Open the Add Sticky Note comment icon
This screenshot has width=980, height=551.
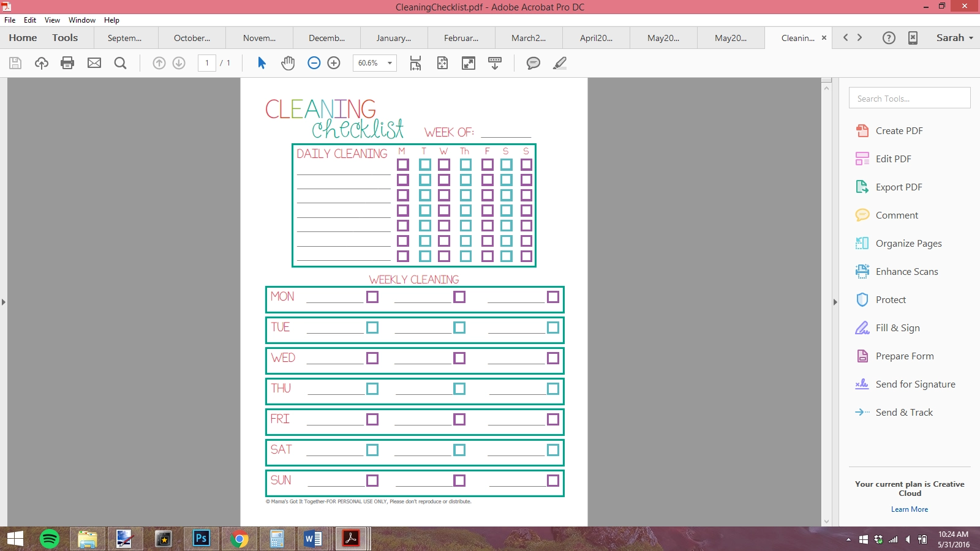533,62
